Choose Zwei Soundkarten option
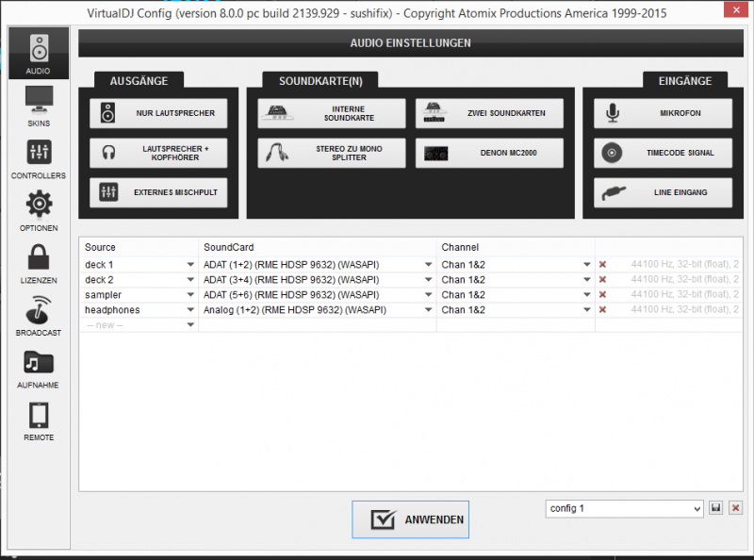Viewport: 754px width, 560px height. 489,113
